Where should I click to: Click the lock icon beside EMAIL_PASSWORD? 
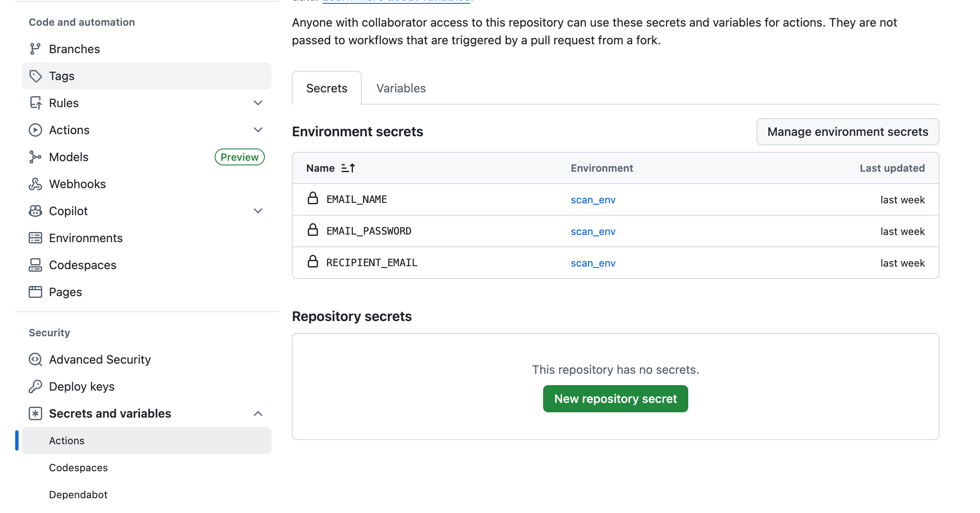click(312, 230)
